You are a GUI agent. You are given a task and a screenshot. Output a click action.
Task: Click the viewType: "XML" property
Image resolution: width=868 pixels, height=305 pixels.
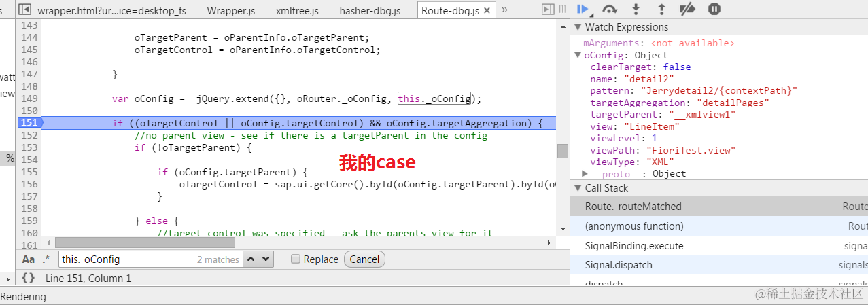(x=632, y=162)
